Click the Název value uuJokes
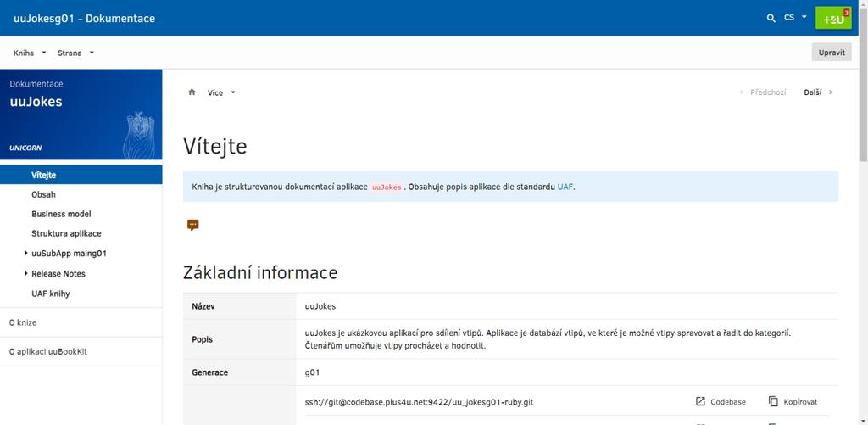The width and height of the screenshot is (868, 425). 320,306
